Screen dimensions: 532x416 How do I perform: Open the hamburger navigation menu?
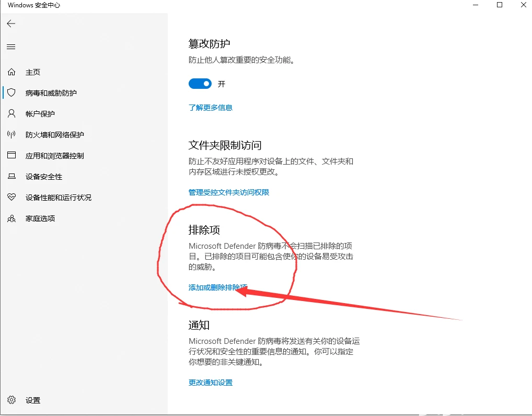coord(11,47)
